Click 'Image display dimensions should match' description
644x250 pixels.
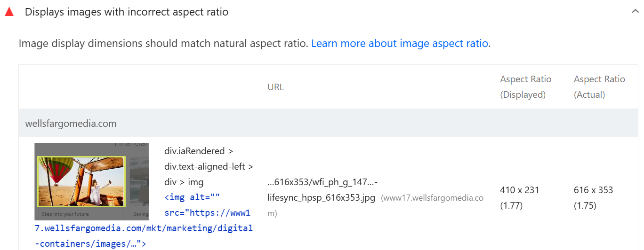click(x=163, y=44)
